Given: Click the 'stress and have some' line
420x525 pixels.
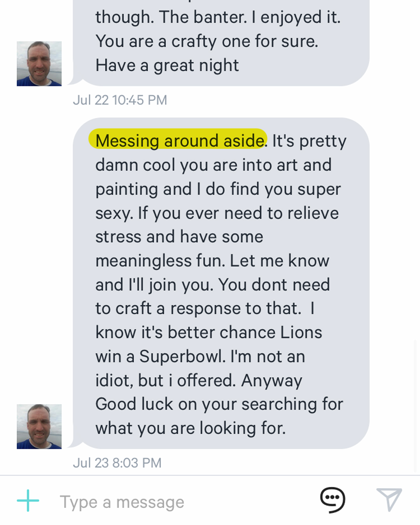Looking at the screenshot, I should pos(179,237).
